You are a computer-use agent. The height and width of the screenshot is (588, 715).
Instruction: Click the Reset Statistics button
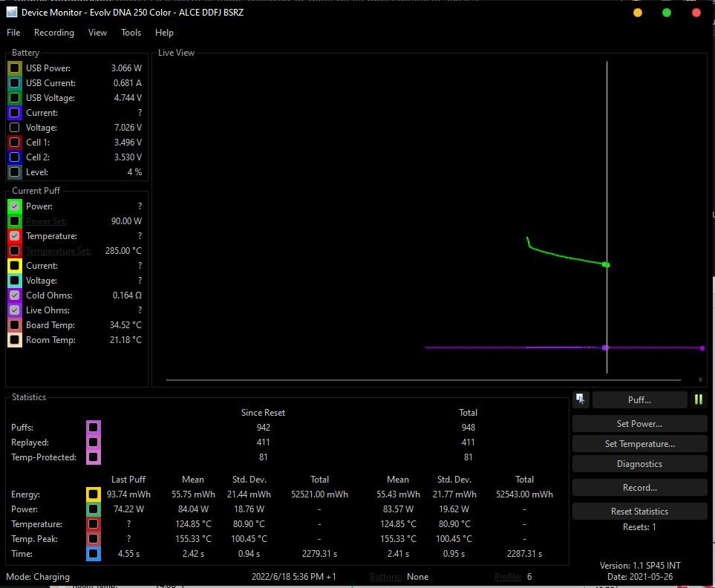(x=639, y=512)
